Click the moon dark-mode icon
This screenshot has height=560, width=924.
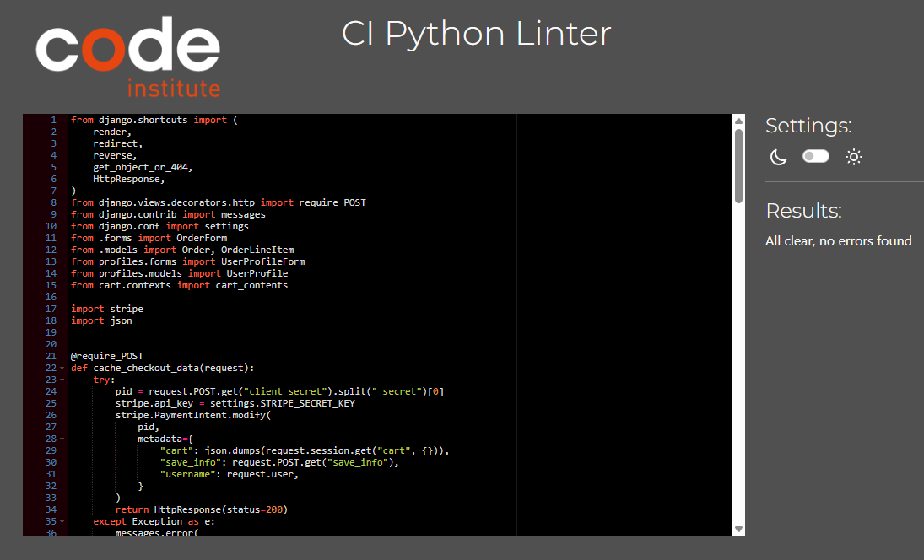tap(779, 157)
